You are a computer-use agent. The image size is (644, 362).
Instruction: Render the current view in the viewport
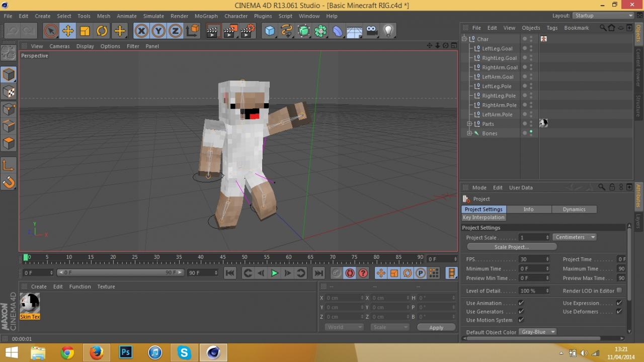(x=213, y=31)
